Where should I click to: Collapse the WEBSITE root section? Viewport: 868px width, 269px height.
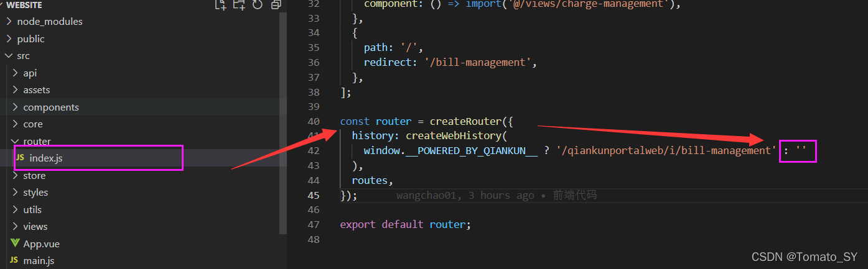point(2,5)
